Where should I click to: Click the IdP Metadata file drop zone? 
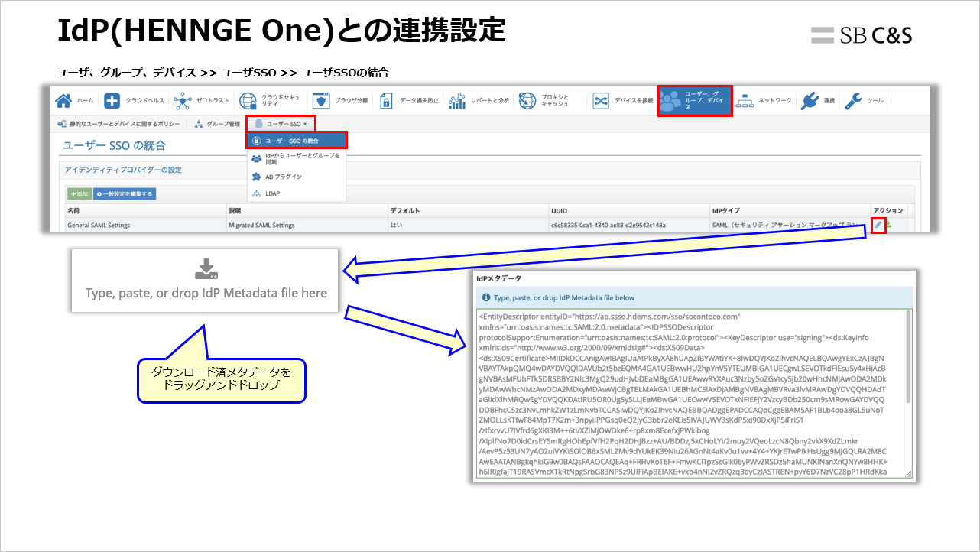click(205, 280)
